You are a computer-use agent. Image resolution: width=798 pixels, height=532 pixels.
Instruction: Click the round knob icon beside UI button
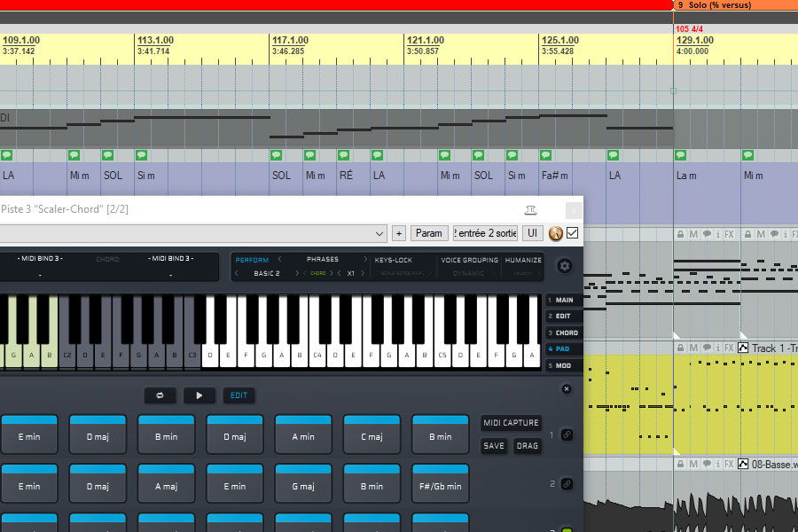(x=556, y=233)
